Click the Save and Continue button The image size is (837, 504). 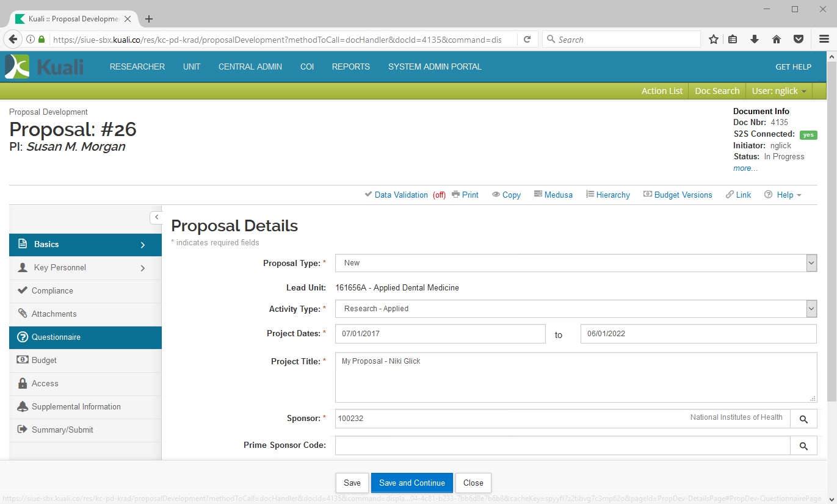(x=411, y=483)
